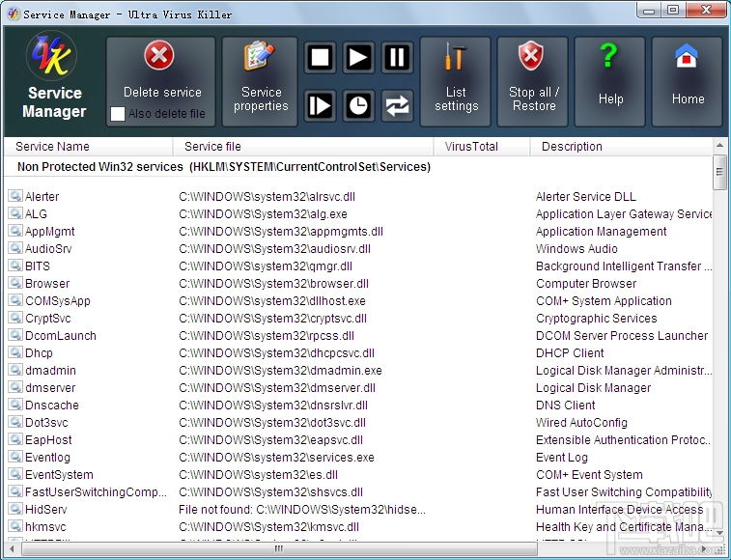
Task: Select the HidServ service name
Action: (45, 510)
